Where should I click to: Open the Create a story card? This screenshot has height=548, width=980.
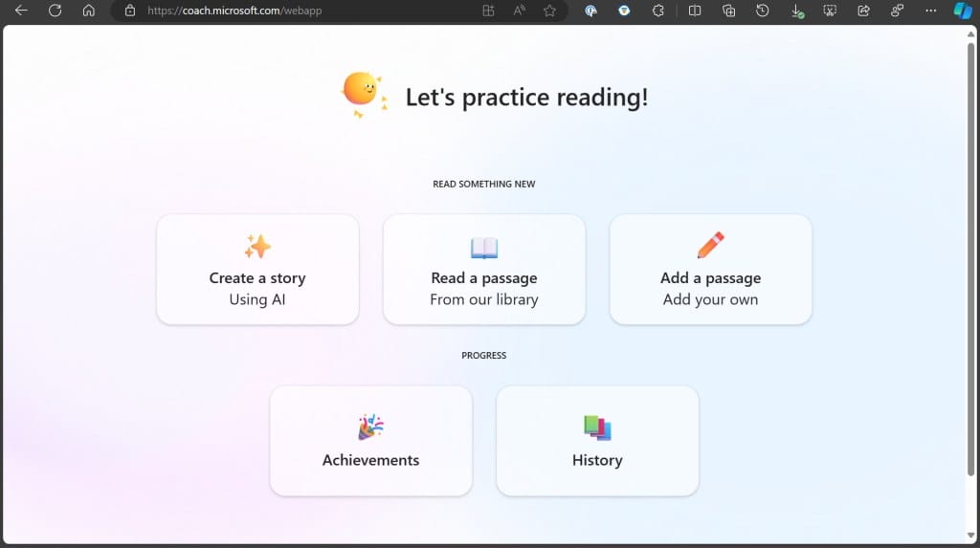click(x=257, y=270)
